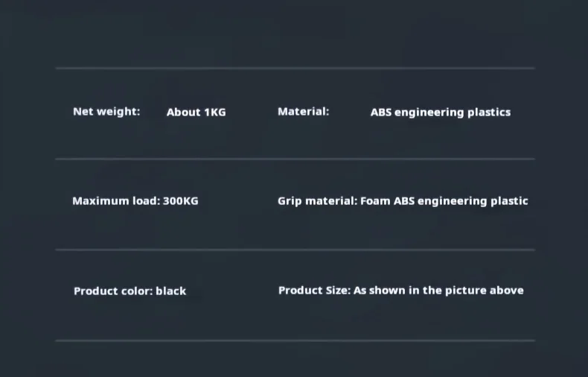Screen dimensions: 588x377
Task: Select the "As shown in the picture above" text
Action: pos(438,291)
